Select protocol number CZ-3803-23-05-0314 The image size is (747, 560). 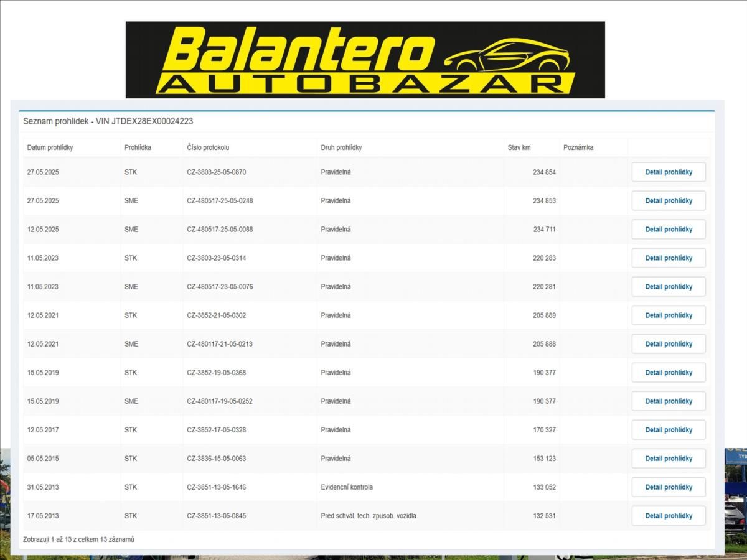click(216, 258)
